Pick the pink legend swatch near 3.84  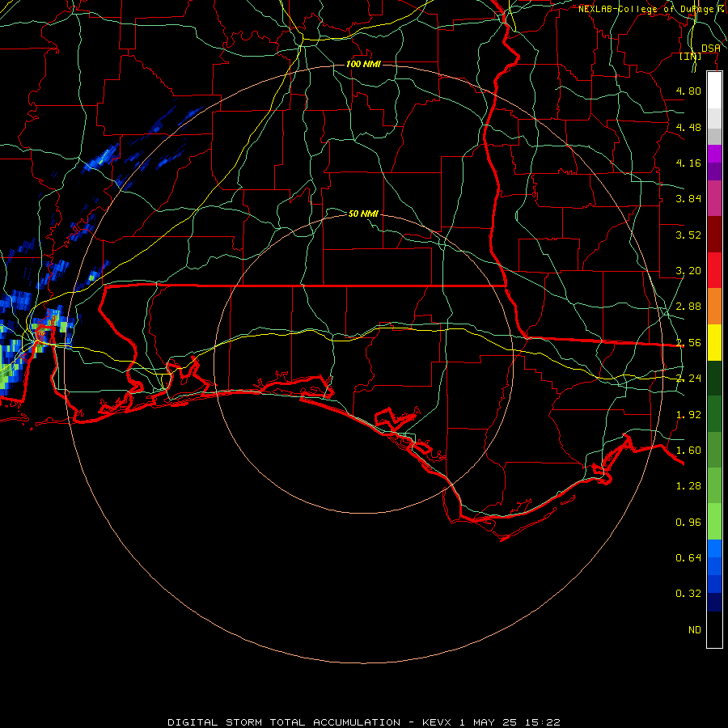pyautogui.click(x=714, y=198)
